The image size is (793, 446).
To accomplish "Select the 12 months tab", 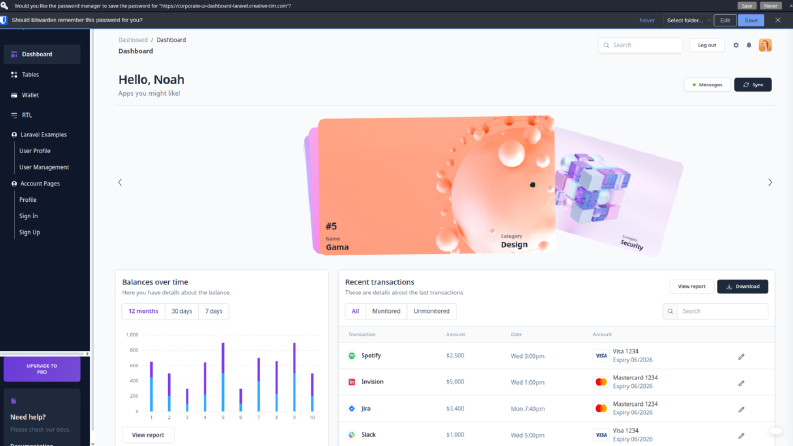I will 143,311.
